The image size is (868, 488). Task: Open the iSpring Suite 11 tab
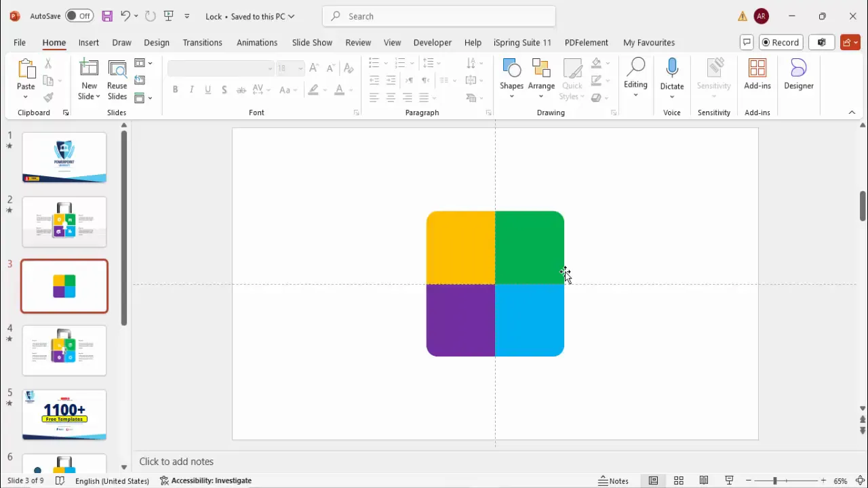pyautogui.click(x=522, y=42)
